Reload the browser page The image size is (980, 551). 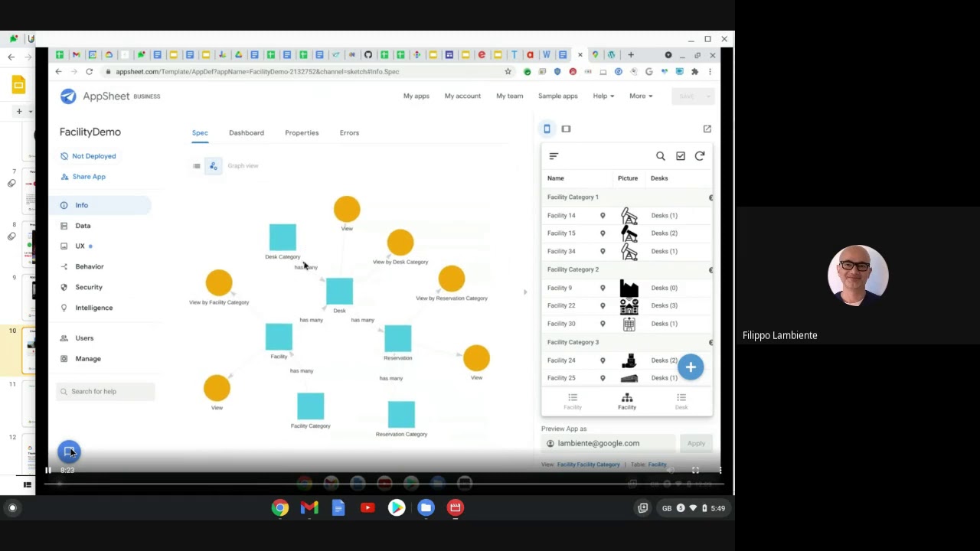[x=89, y=72]
